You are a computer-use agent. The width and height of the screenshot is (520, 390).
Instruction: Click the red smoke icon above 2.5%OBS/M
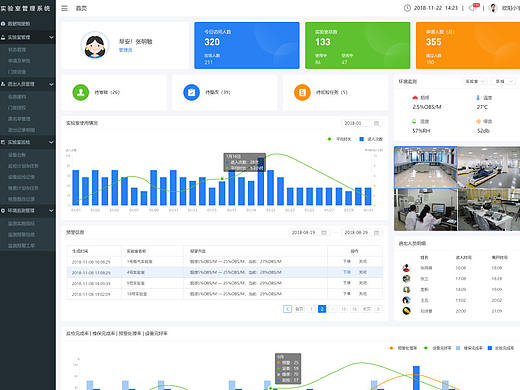tap(415, 97)
